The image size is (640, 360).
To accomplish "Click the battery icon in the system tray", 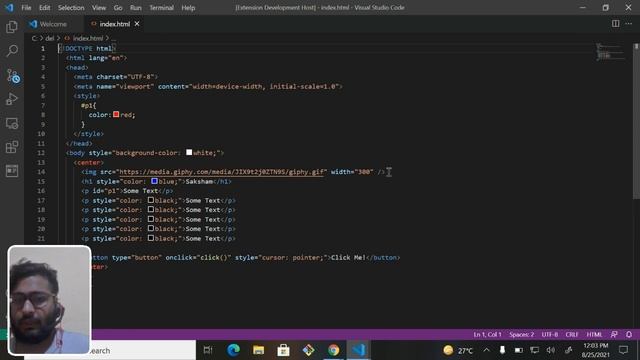I will (x=518, y=350).
